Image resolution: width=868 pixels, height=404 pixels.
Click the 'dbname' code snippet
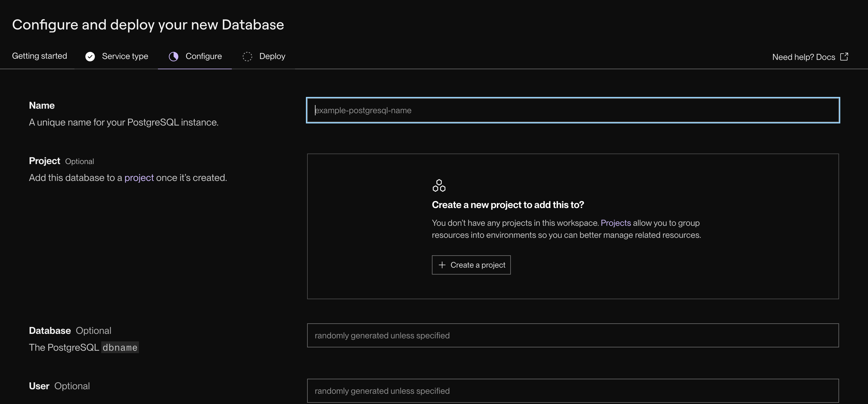tap(120, 347)
